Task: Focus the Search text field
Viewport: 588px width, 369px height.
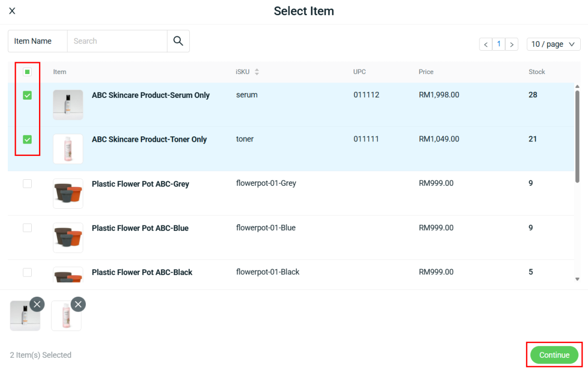Action: [x=117, y=41]
